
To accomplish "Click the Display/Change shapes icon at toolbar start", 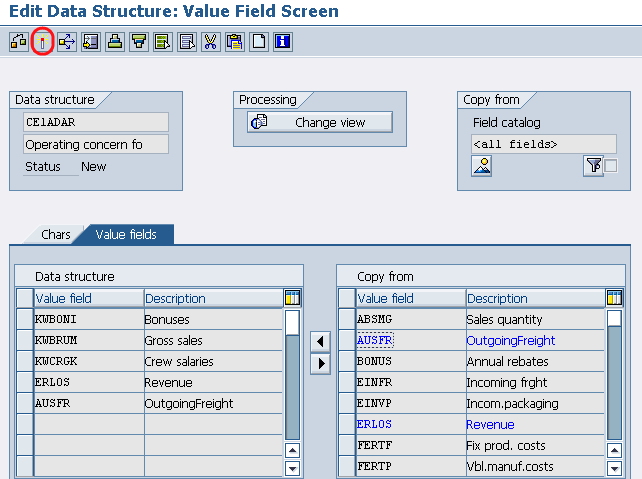I will coord(19,41).
